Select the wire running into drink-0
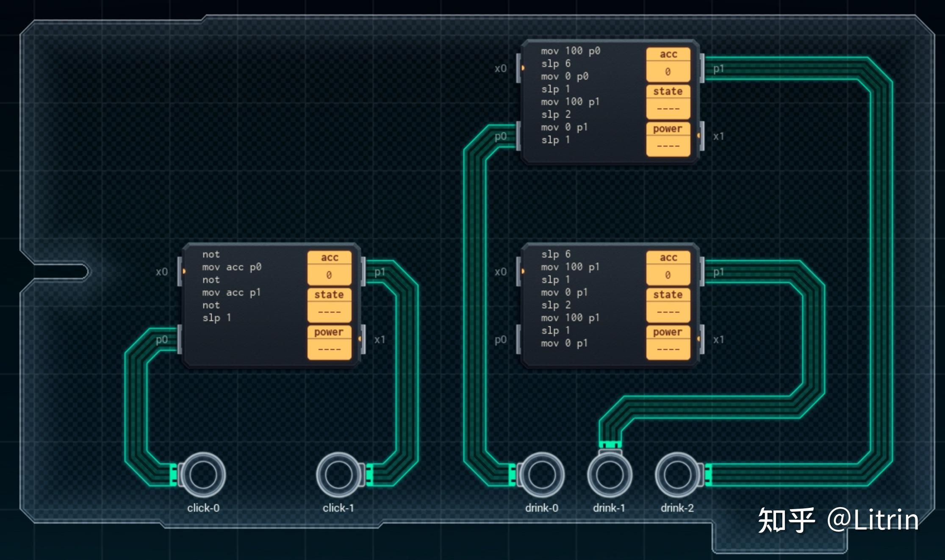 [475, 305]
